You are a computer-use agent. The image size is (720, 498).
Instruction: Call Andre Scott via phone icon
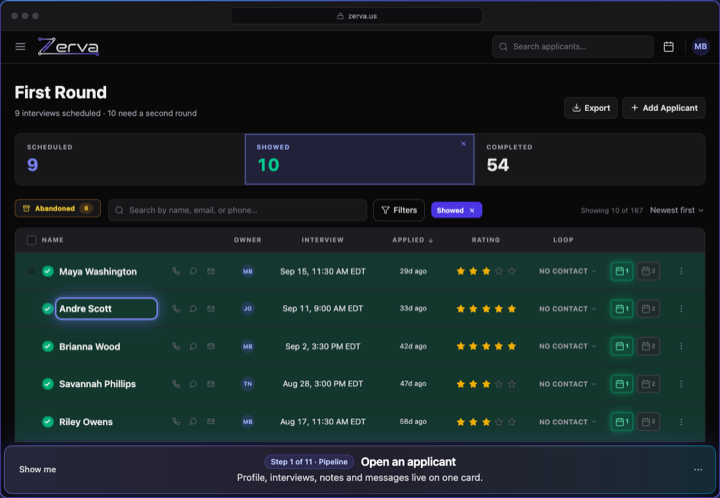point(176,308)
